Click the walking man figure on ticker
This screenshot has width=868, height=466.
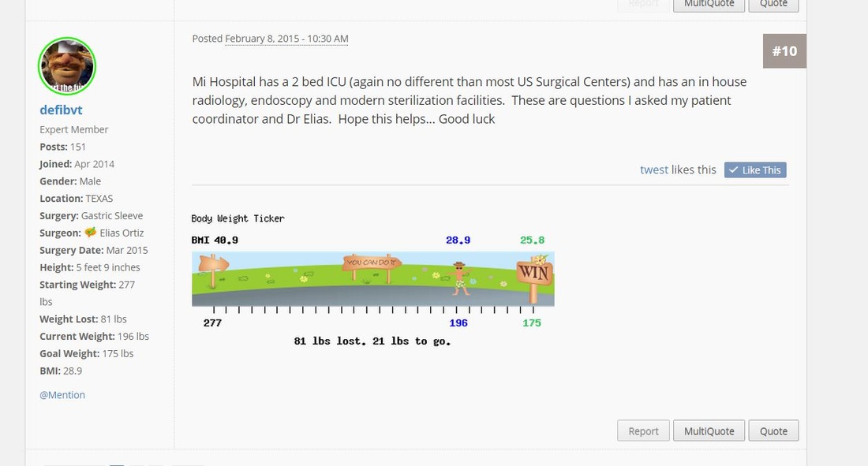tap(459, 278)
